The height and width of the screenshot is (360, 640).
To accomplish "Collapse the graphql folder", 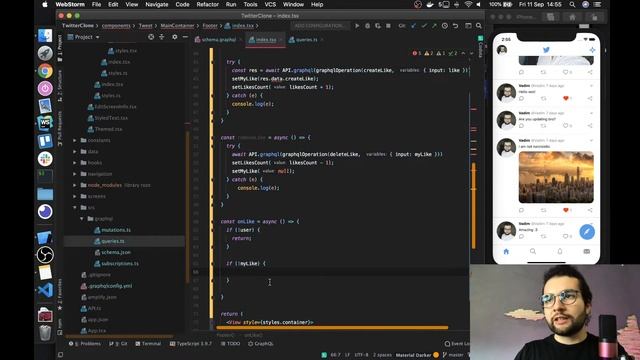I will (x=82, y=219).
